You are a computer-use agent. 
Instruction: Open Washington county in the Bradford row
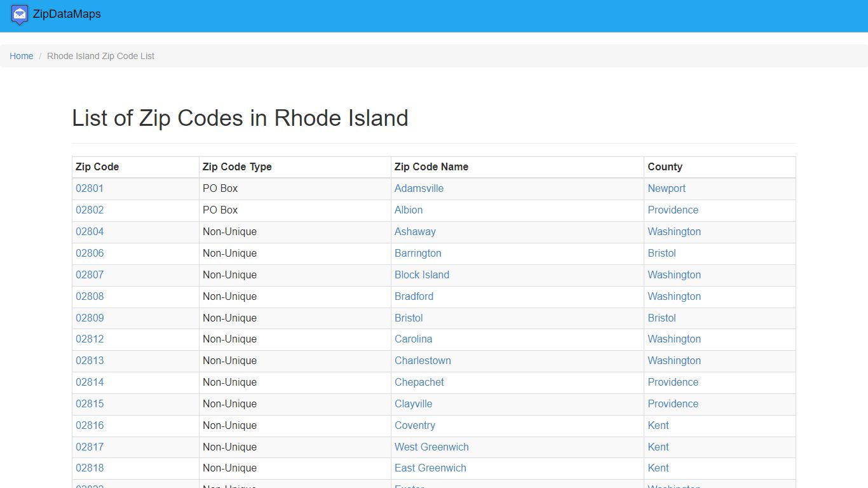tap(674, 297)
